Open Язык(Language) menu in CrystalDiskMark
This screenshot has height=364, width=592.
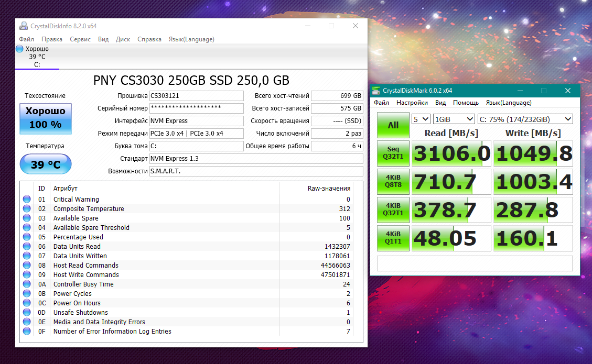[509, 103]
